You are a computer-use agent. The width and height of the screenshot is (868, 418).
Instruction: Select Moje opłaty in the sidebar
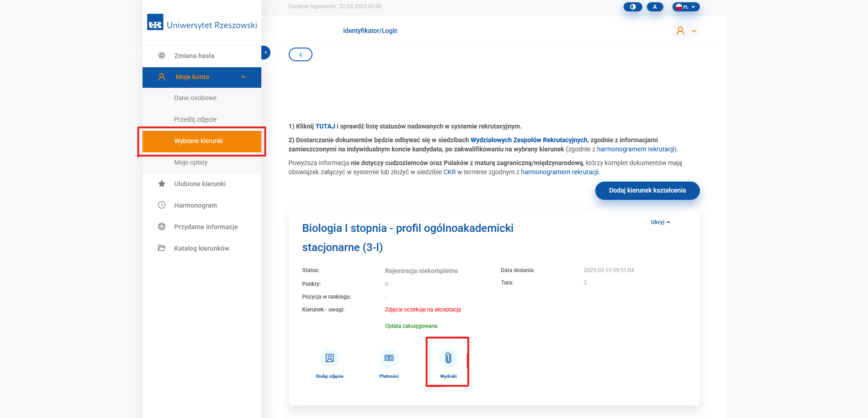[191, 162]
